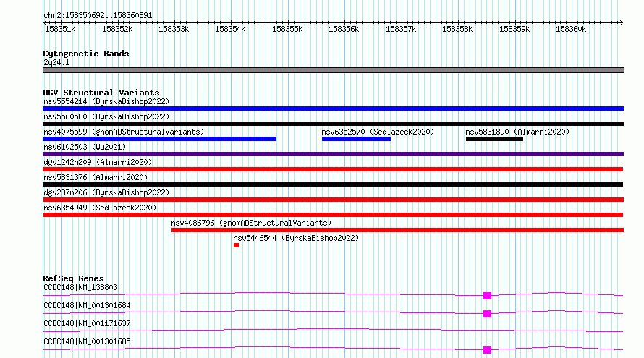This screenshot has width=644, height=358.
Task: Click the 158360k ruler tick label
Action: click(x=571, y=29)
